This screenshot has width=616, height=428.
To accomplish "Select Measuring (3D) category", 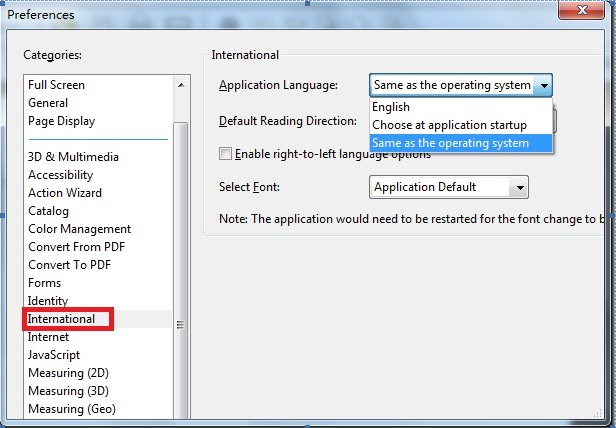I will [x=68, y=391].
